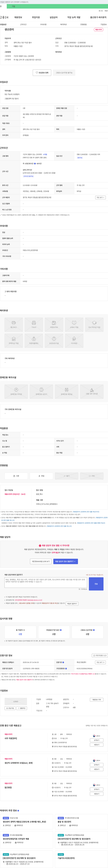The image size is (108, 868).
Task: Jump to the 모집요강 section tab
Action: click(x=3, y=25)
